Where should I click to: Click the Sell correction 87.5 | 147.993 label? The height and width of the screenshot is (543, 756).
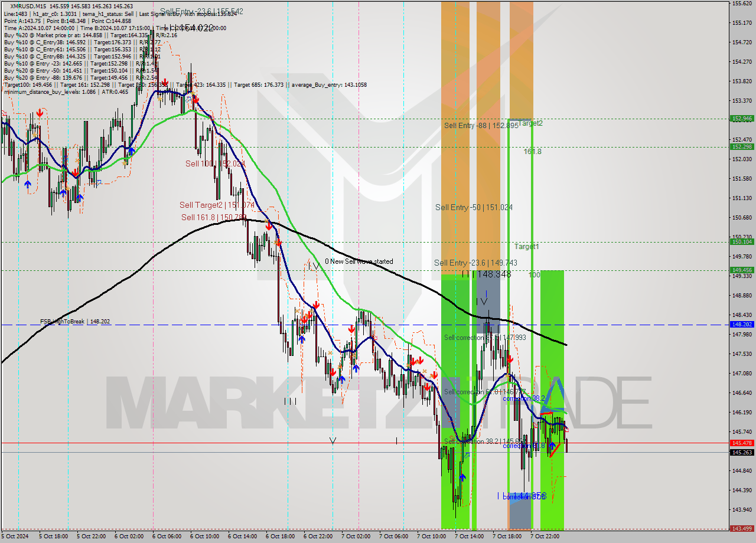[x=485, y=338]
